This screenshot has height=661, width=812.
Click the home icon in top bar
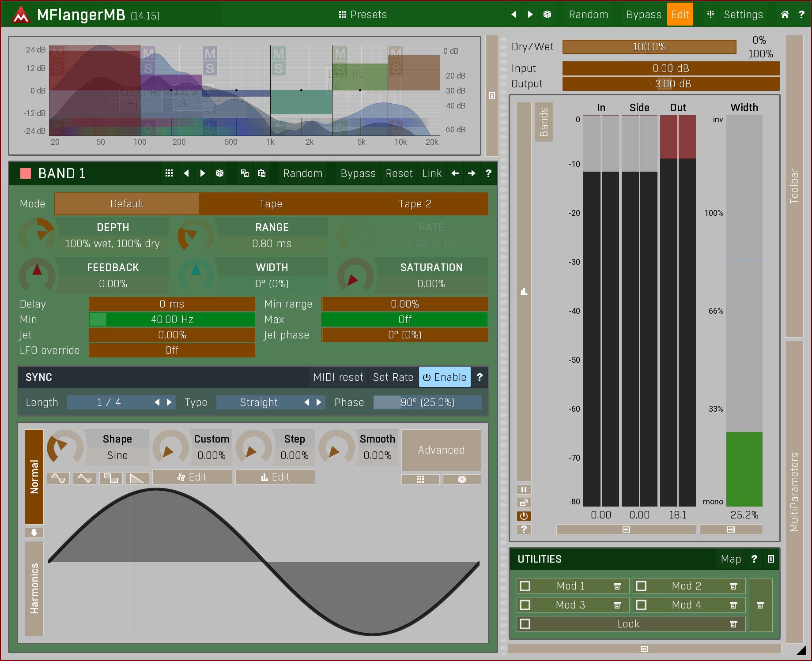pyautogui.click(x=784, y=15)
